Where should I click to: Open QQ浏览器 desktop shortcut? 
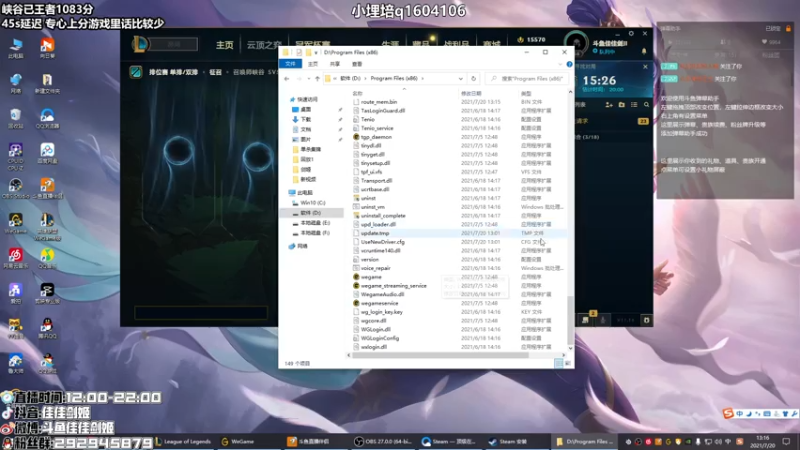[47, 118]
